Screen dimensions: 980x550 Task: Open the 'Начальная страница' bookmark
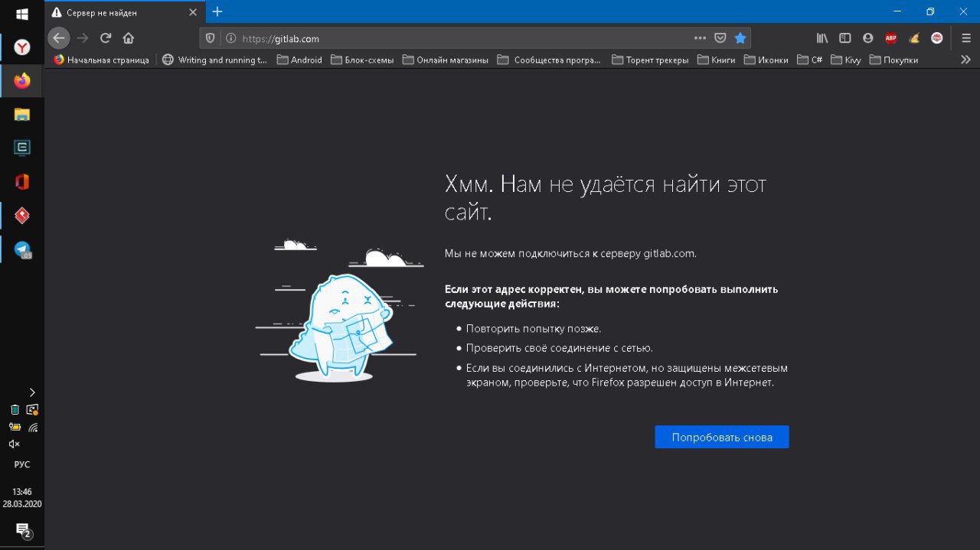point(102,60)
